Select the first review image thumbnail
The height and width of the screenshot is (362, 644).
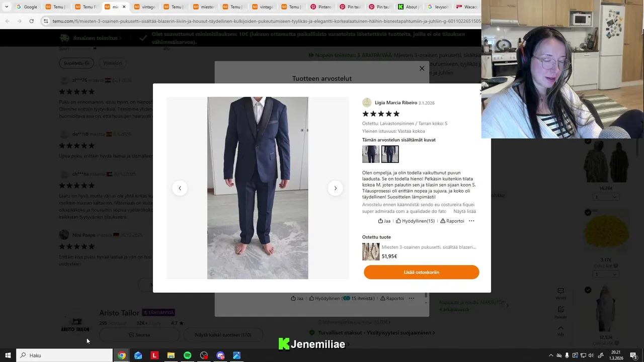point(371,154)
